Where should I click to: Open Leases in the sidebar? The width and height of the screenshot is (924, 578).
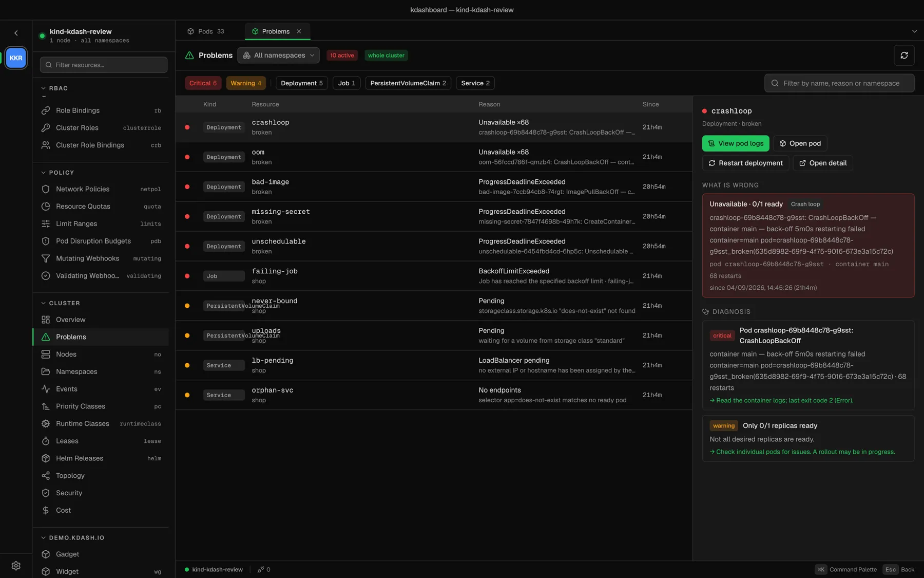(x=102, y=441)
